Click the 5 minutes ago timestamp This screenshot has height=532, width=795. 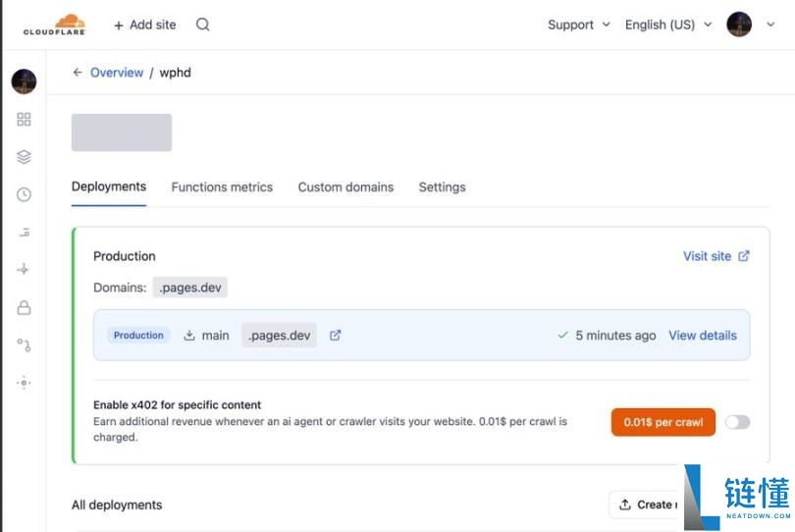tap(615, 336)
